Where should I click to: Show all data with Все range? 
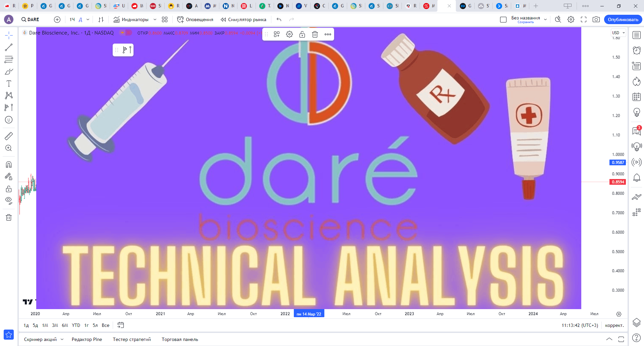pyautogui.click(x=105, y=325)
